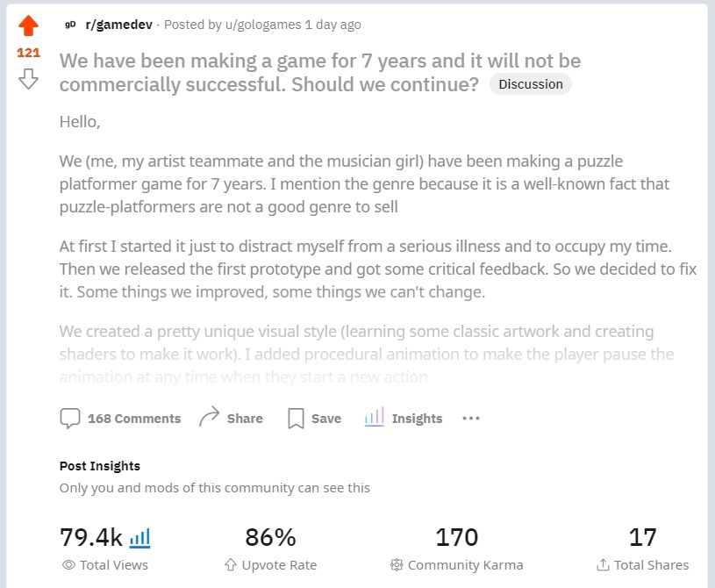Open the Insights bar chart icon
Viewport: 715px width, 588px height.
[x=375, y=418]
